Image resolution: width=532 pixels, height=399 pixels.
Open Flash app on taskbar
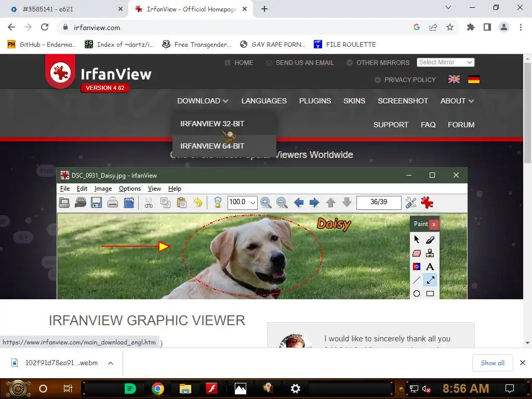[x=212, y=389]
